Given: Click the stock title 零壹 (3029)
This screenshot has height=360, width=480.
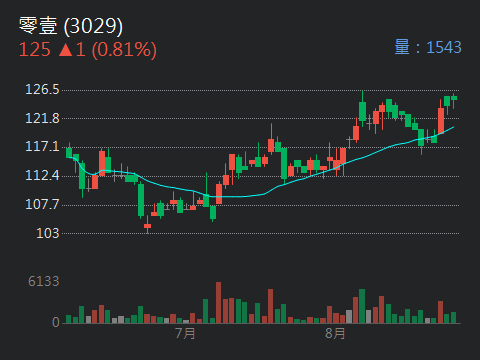Looking at the screenshot, I should pyautogui.click(x=71, y=26).
